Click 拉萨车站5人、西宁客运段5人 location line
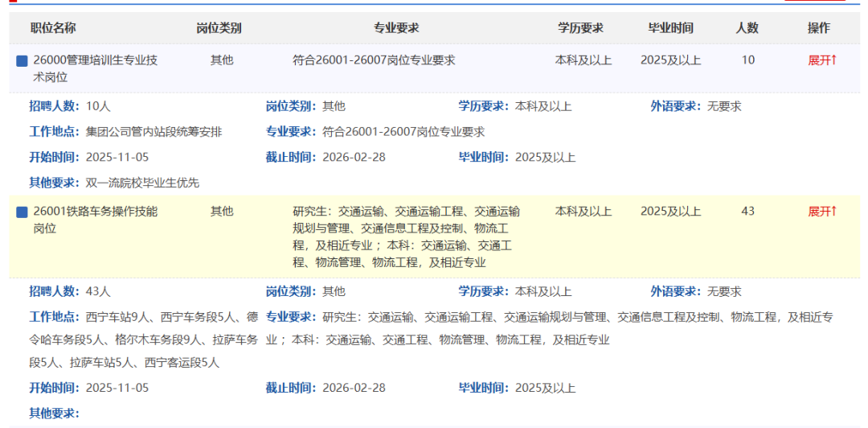 pyautogui.click(x=145, y=363)
